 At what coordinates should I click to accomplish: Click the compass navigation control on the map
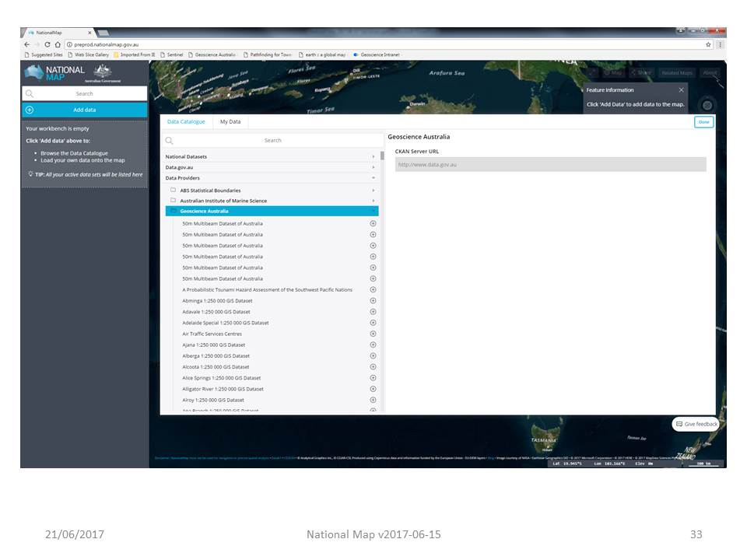pos(707,105)
